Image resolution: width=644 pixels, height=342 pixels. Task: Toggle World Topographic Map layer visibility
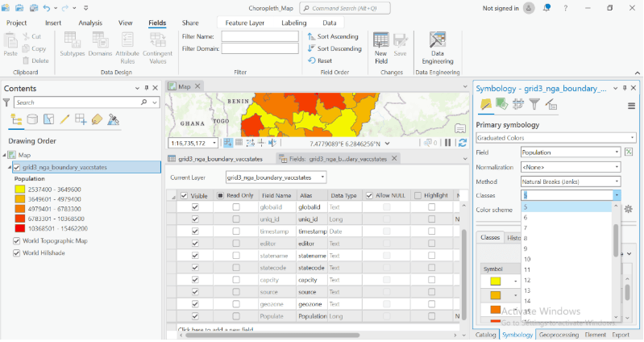click(x=17, y=241)
